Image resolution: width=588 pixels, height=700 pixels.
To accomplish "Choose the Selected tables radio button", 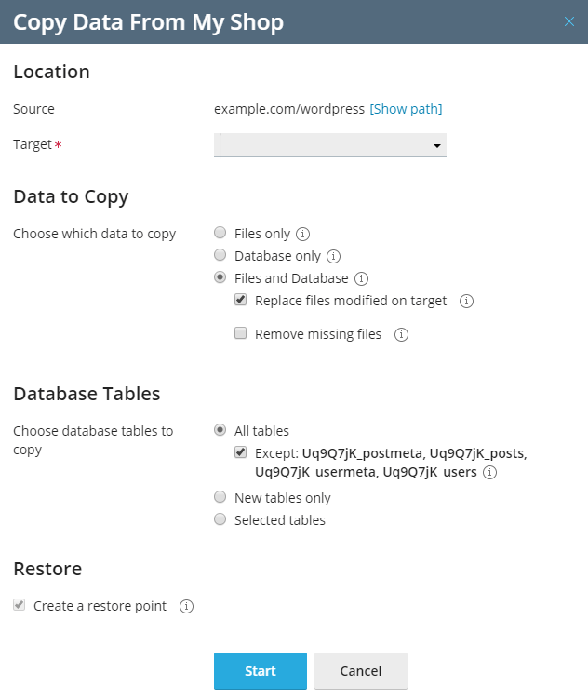I will point(220,519).
